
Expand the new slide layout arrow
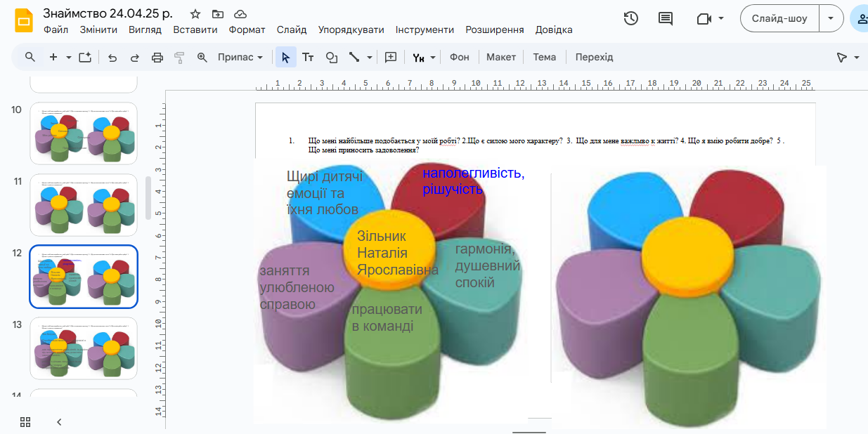point(69,58)
